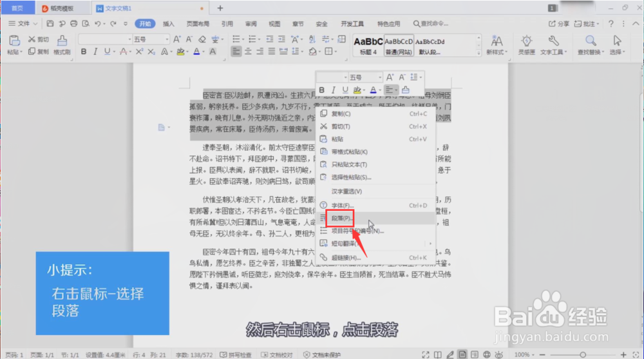Toggle Italic in the floating mini toolbar

tap(334, 90)
